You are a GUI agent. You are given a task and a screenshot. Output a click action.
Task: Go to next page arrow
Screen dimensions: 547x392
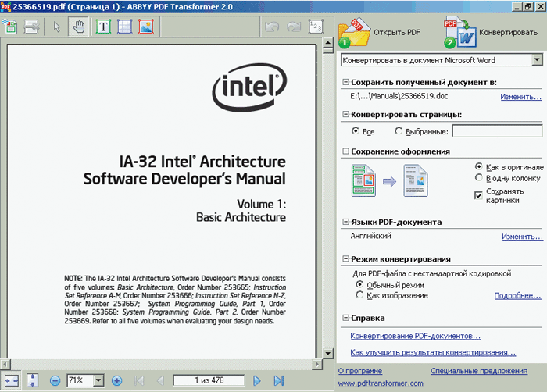click(x=257, y=380)
